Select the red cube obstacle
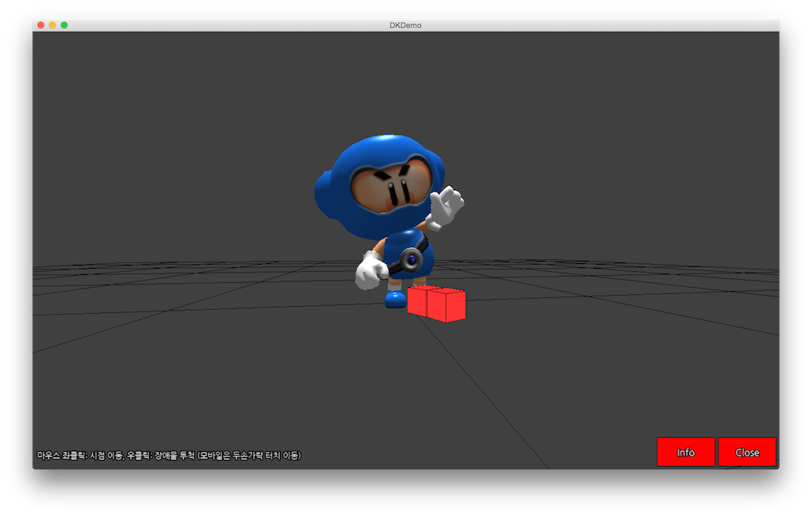The width and height of the screenshot is (812, 516). [x=437, y=304]
